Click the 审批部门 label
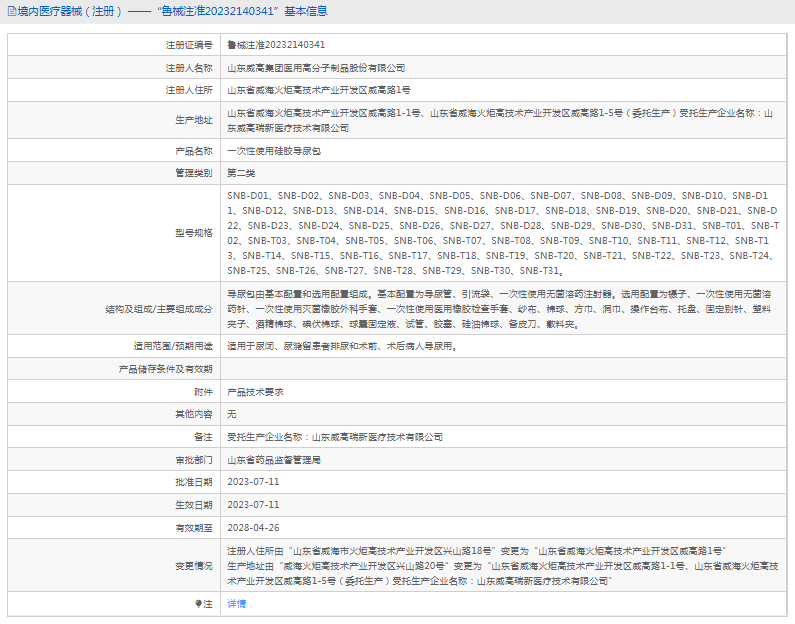Screen dimensions: 795x624 pyautogui.click(x=194, y=460)
